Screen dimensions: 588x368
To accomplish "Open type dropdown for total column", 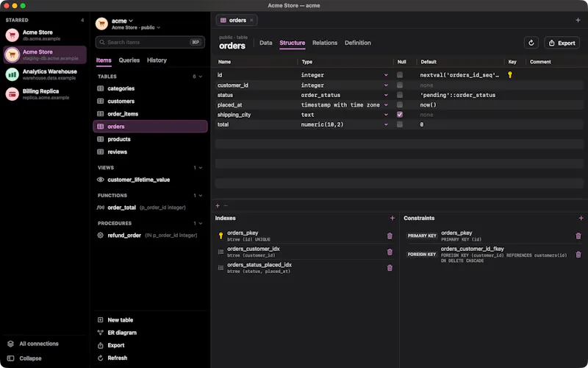I will pos(386,124).
